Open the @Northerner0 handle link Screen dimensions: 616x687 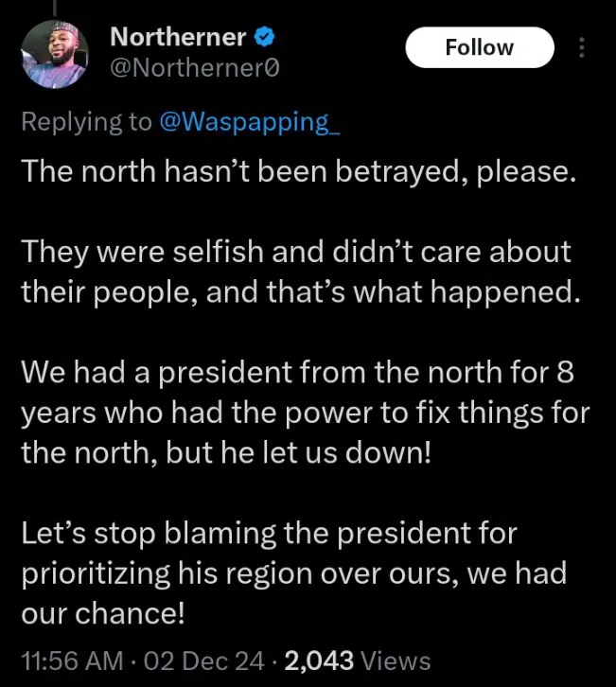[195, 67]
